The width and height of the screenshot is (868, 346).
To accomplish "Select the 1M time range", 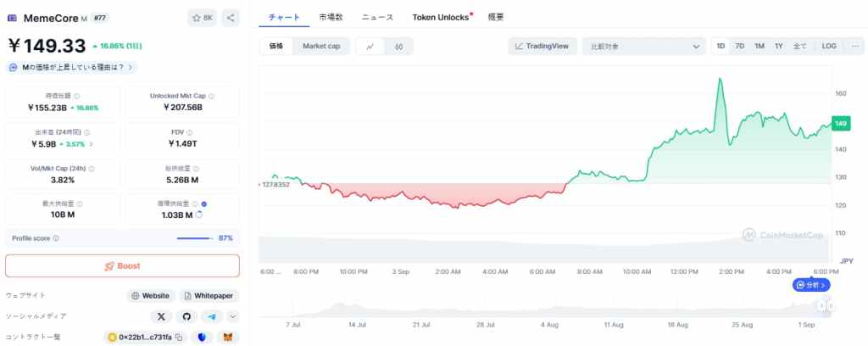I will (x=759, y=47).
